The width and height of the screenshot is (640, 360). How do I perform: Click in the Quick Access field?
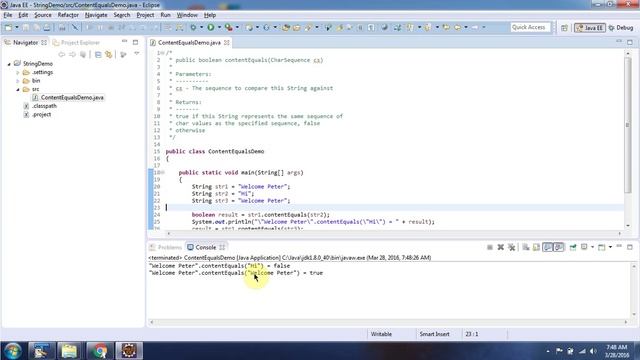[x=530, y=27]
